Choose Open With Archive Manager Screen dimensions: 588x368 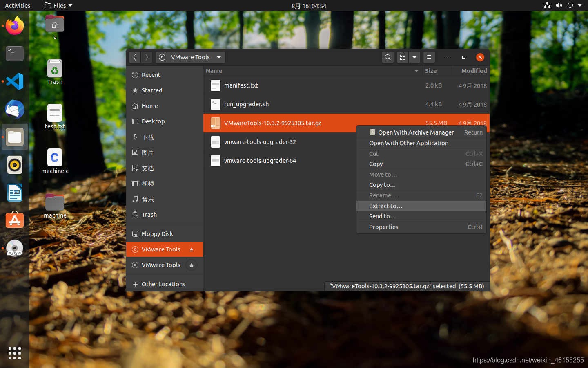[421, 132]
